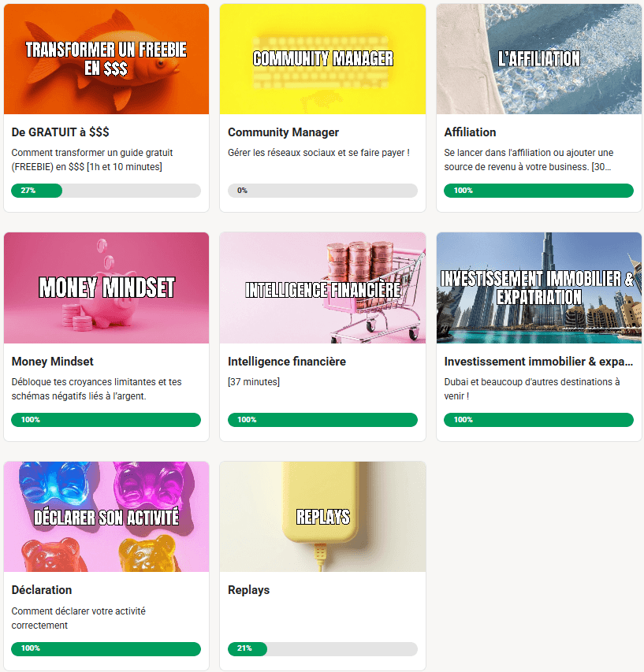This screenshot has height=672, width=644.
Task: Click the Affiliation course title
Action: pos(470,132)
